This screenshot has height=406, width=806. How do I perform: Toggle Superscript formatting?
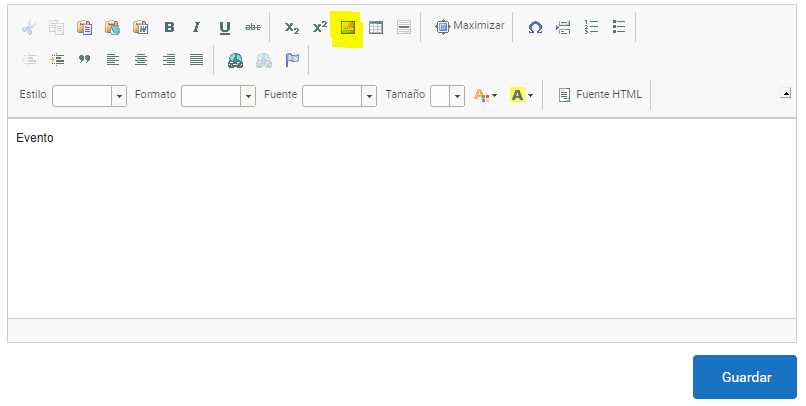320,27
